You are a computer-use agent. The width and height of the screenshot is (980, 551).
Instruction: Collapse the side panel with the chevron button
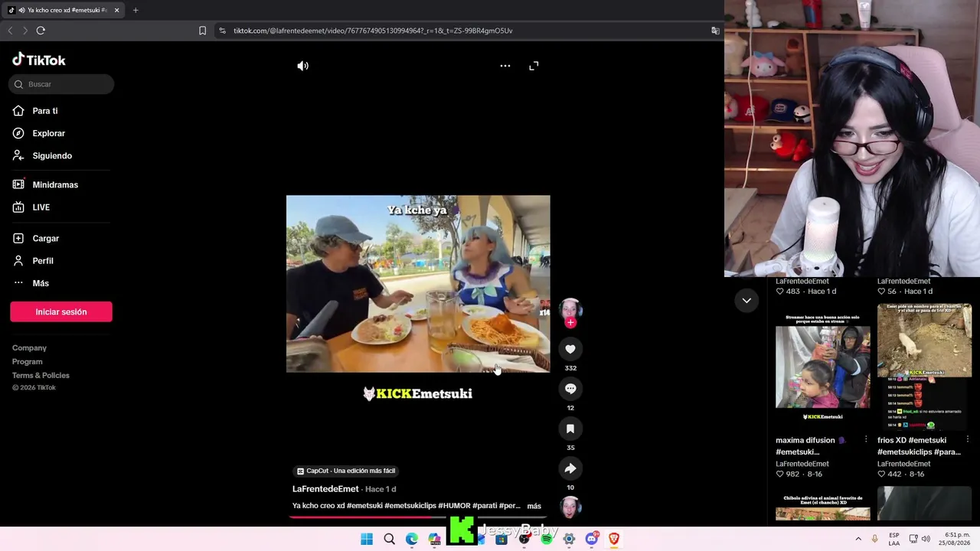746,301
